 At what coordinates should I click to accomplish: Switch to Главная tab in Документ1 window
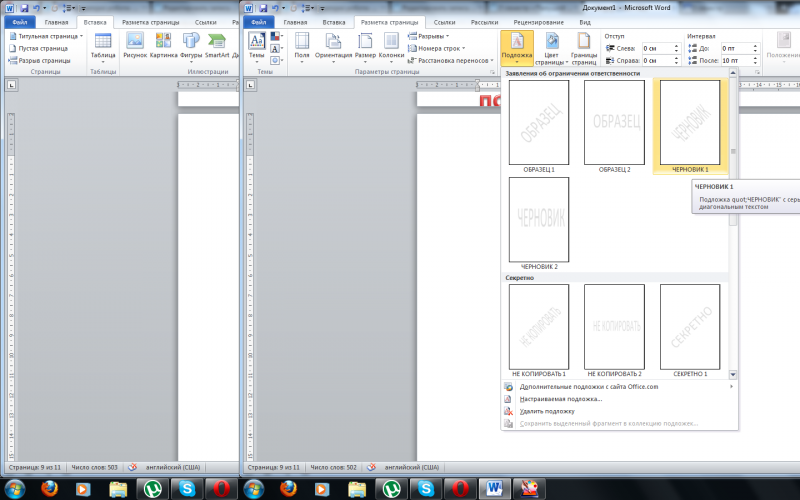(x=295, y=22)
